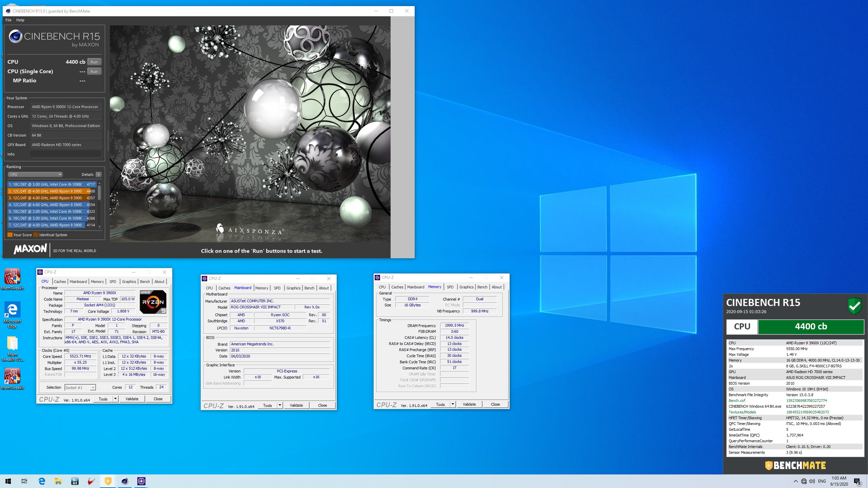Open the Action Center notifications icon

point(857,481)
